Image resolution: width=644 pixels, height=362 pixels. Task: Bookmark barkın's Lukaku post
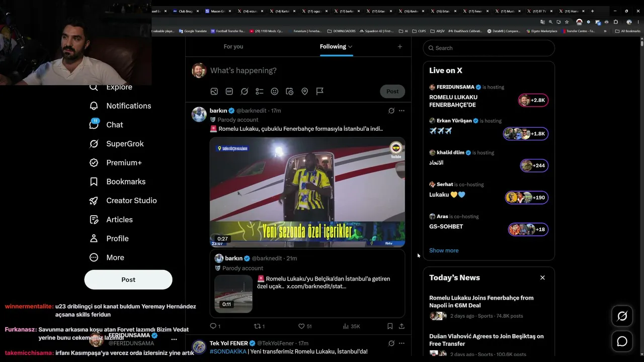pyautogui.click(x=390, y=326)
